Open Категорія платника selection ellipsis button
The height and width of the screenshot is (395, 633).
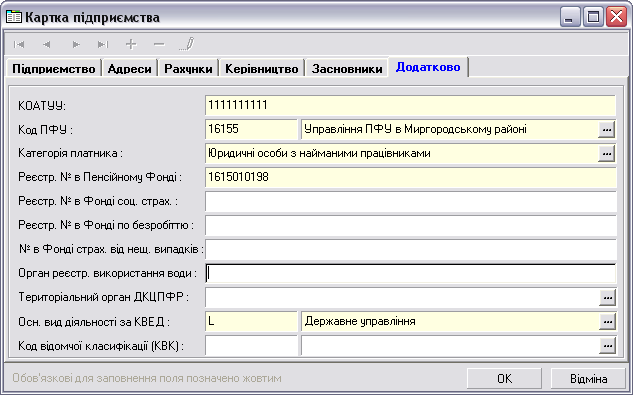click(606, 153)
